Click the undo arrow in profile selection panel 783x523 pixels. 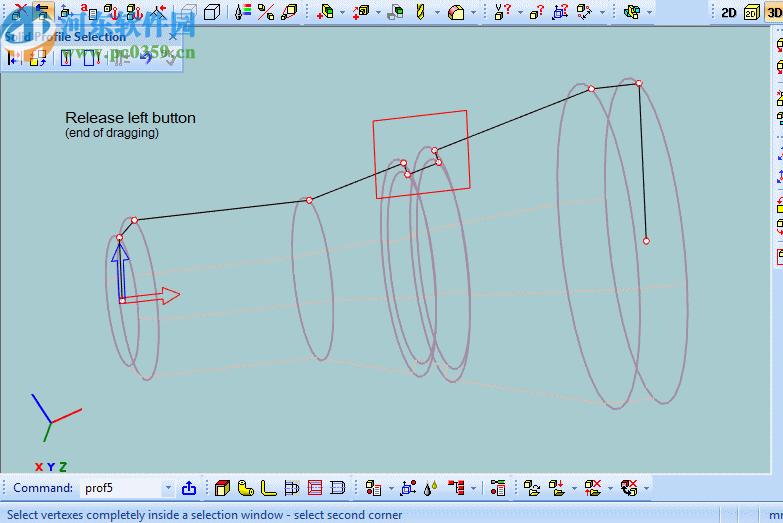[x=146, y=58]
